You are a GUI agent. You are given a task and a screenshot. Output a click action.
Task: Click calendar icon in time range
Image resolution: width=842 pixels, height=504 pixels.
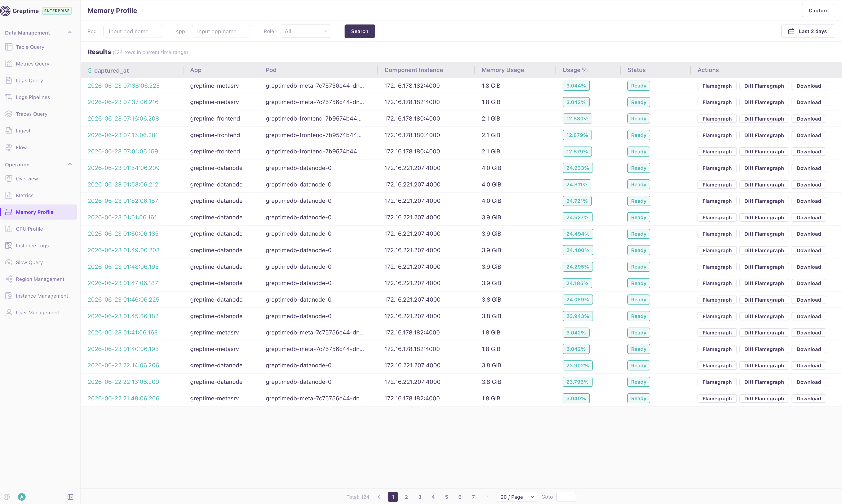click(x=791, y=31)
